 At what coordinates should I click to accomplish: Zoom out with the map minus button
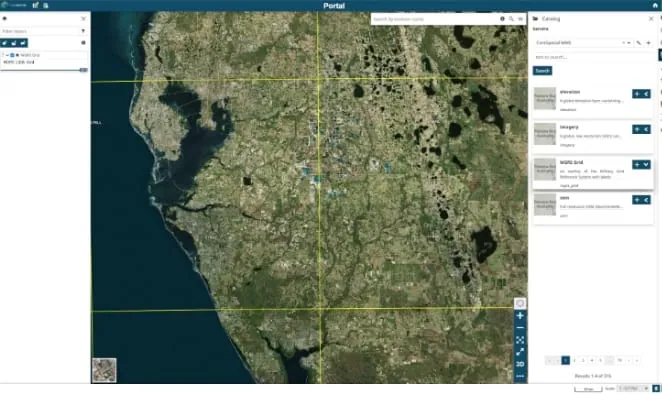pyautogui.click(x=520, y=328)
